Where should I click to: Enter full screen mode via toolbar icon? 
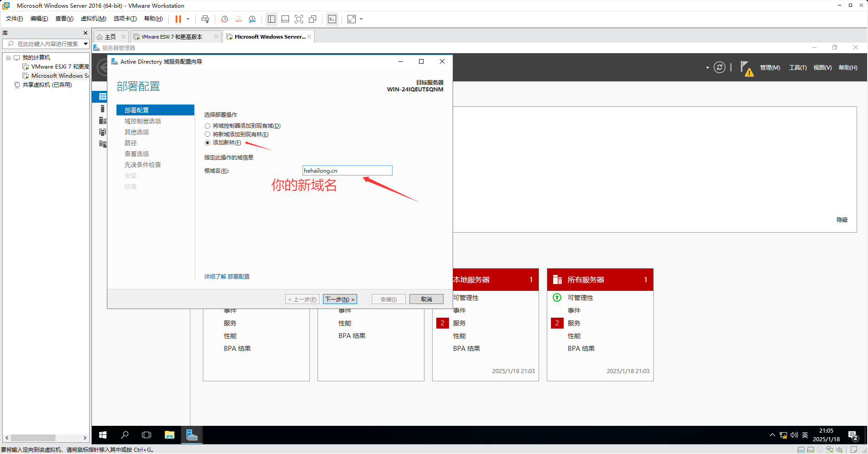click(x=299, y=19)
